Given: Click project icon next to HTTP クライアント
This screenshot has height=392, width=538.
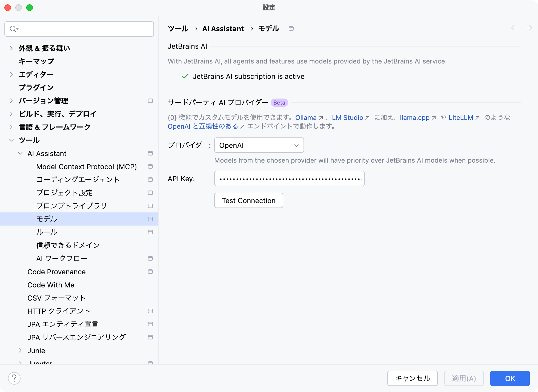Looking at the screenshot, I should click(150, 311).
